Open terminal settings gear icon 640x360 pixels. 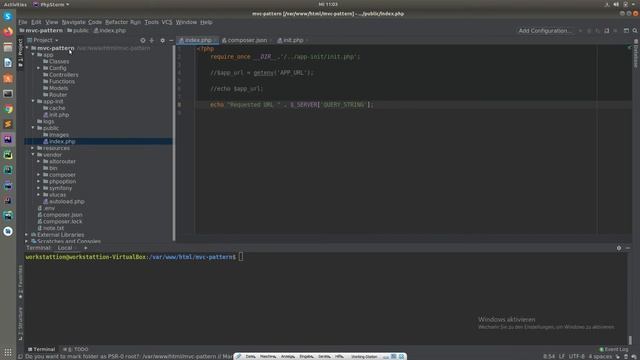coord(619,248)
